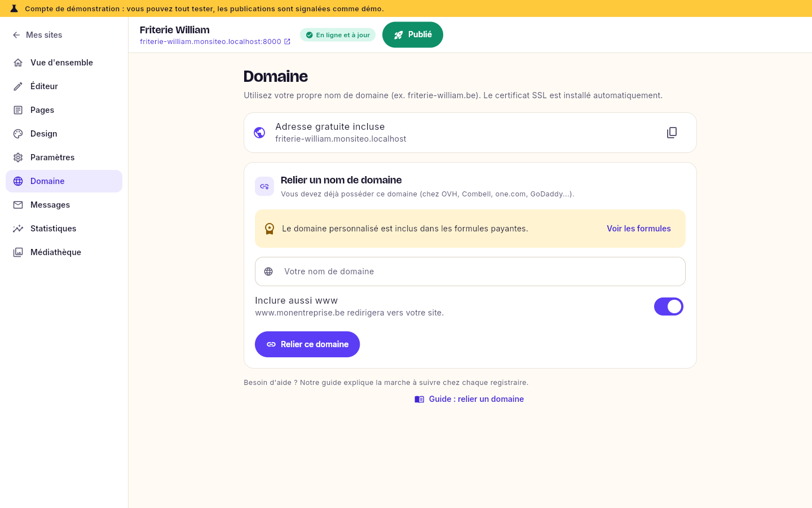Click the green Publié button

pyautogui.click(x=413, y=35)
